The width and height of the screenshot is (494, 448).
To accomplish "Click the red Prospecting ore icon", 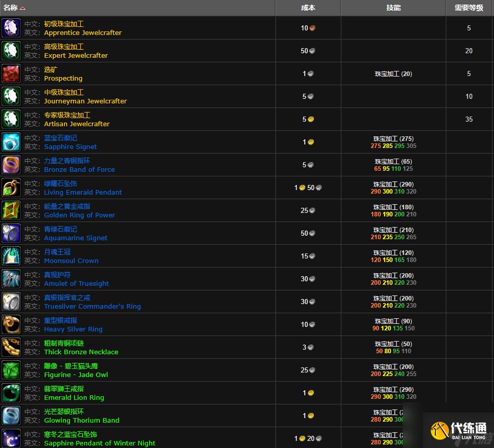I will point(11,73).
